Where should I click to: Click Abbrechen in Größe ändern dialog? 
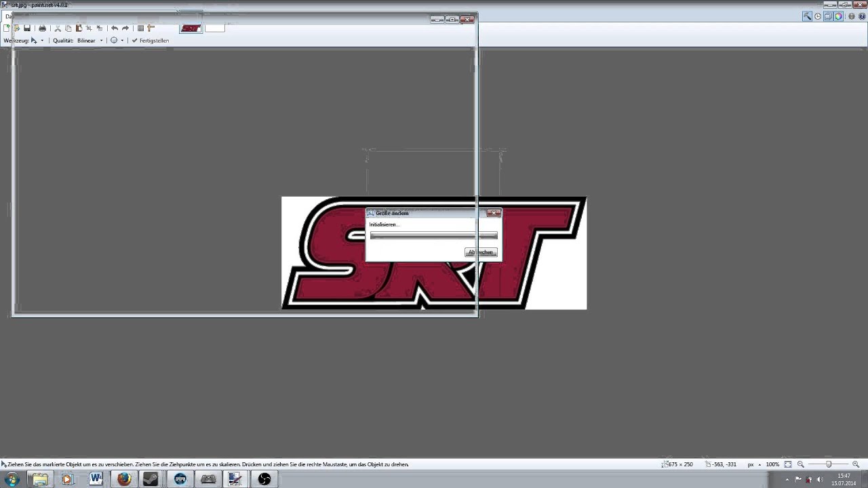click(481, 252)
